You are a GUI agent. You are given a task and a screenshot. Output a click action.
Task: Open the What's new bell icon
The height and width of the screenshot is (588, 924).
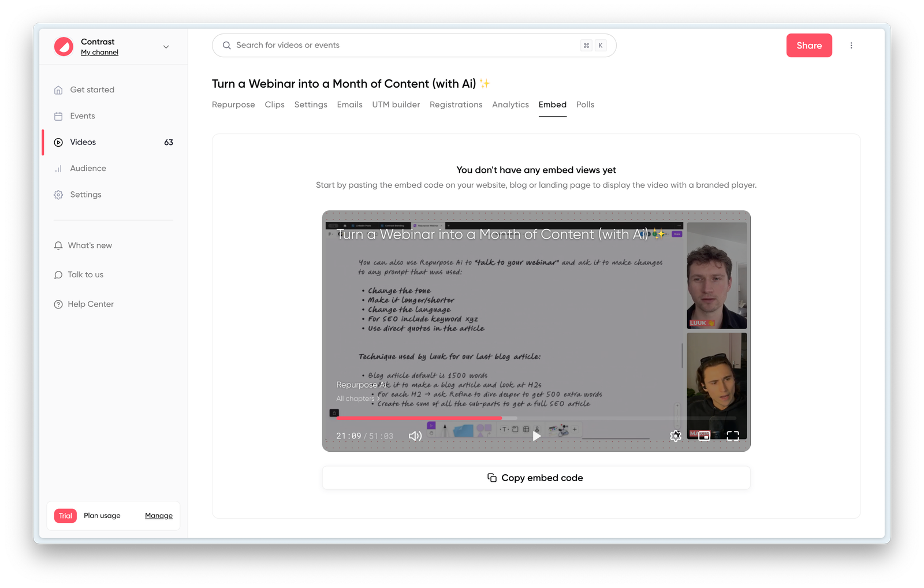58,245
